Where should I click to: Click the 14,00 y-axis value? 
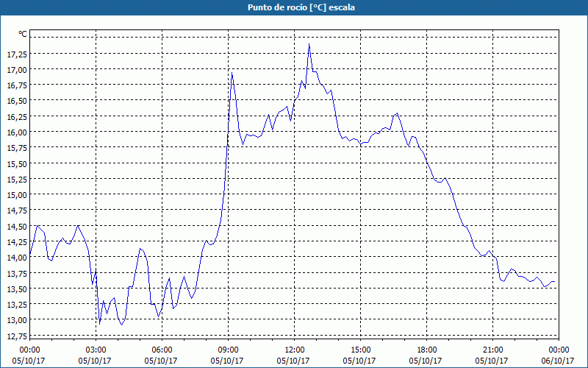(17, 258)
